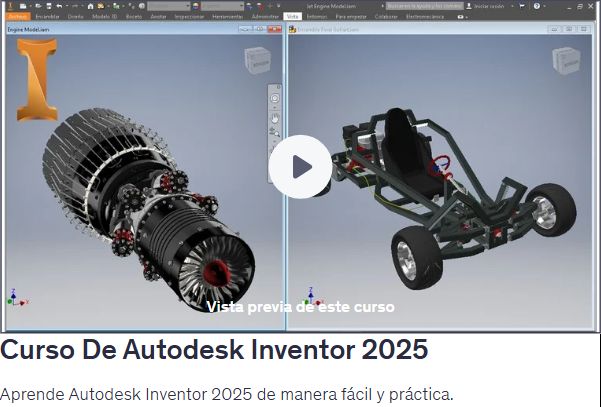The image size is (601, 407).
Task: Select the active Vista ribbon tab
Action: pyautogui.click(x=292, y=16)
